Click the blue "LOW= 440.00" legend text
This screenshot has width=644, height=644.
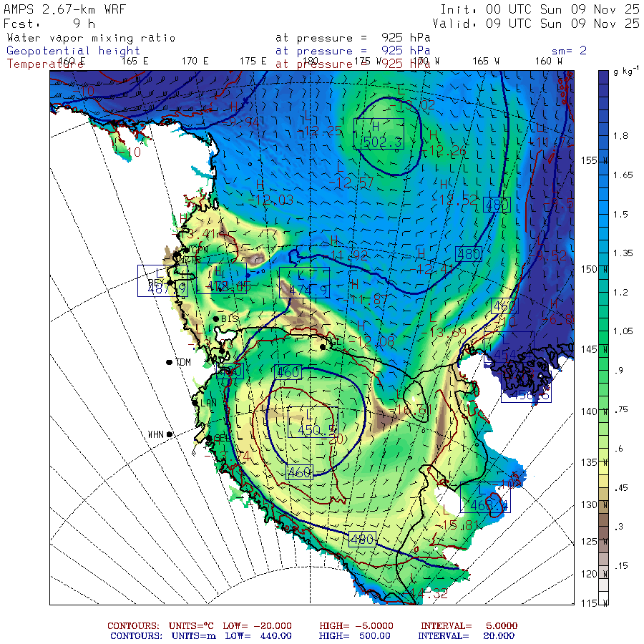click(x=258, y=636)
